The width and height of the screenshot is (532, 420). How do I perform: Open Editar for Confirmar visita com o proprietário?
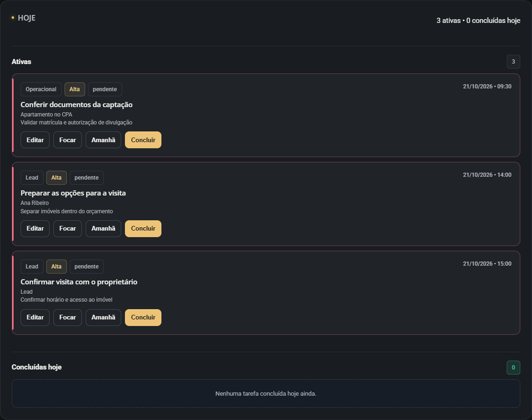(35, 317)
